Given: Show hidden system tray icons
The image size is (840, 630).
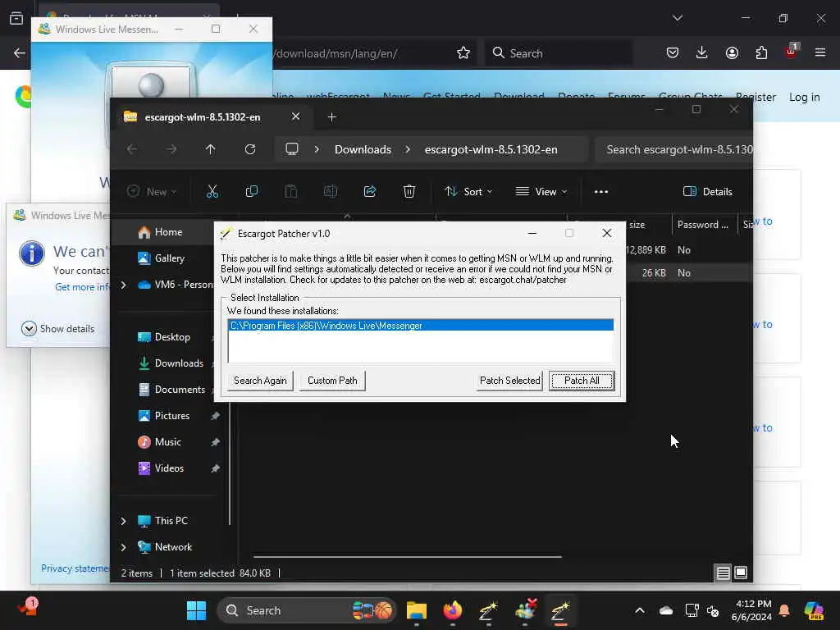Looking at the screenshot, I should point(640,610).
